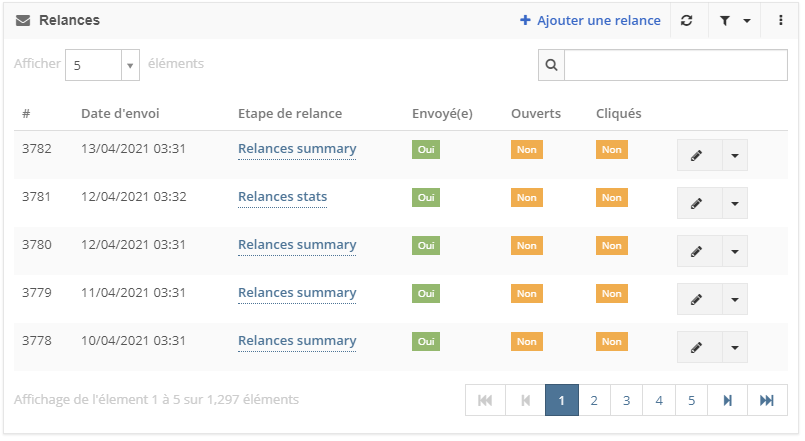Open Relances summary link in row 3782
805x441 pixels.
pyautogui.click(x=297, y=149)
